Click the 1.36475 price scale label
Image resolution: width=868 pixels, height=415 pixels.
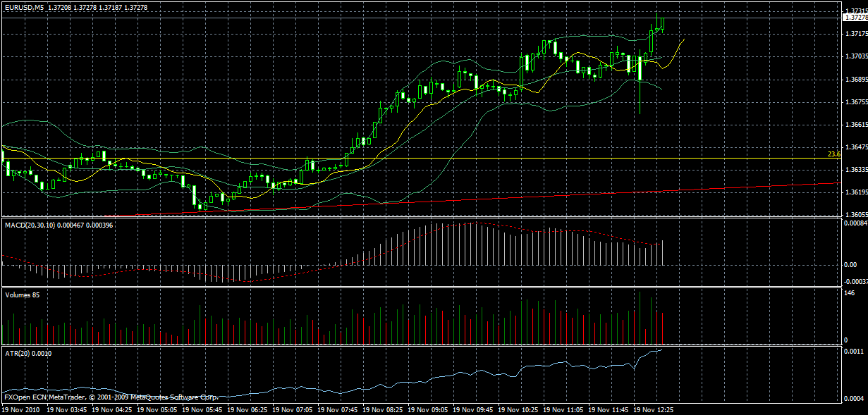click(x=855, y=147)
